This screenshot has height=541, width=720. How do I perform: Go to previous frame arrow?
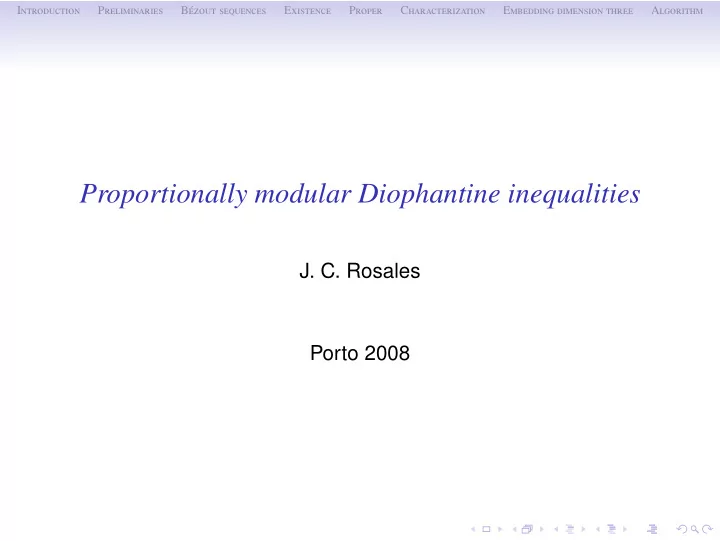(515, 529)
